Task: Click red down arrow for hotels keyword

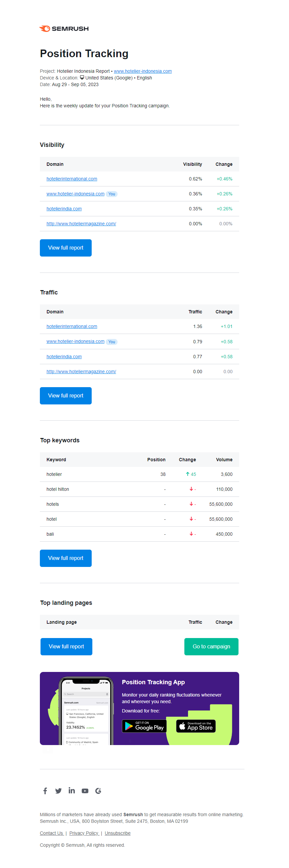Action: click(191, 504)
